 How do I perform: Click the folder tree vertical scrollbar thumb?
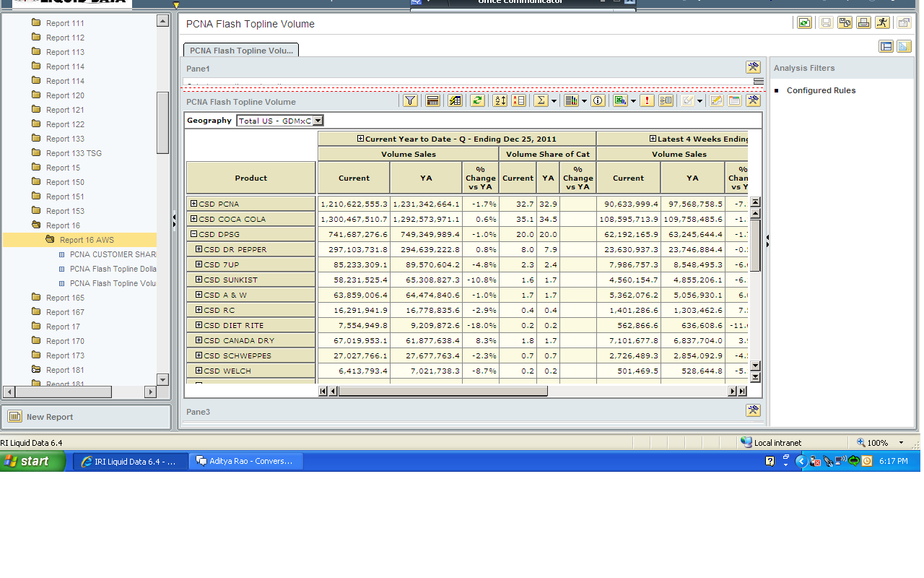click(162, 123)
